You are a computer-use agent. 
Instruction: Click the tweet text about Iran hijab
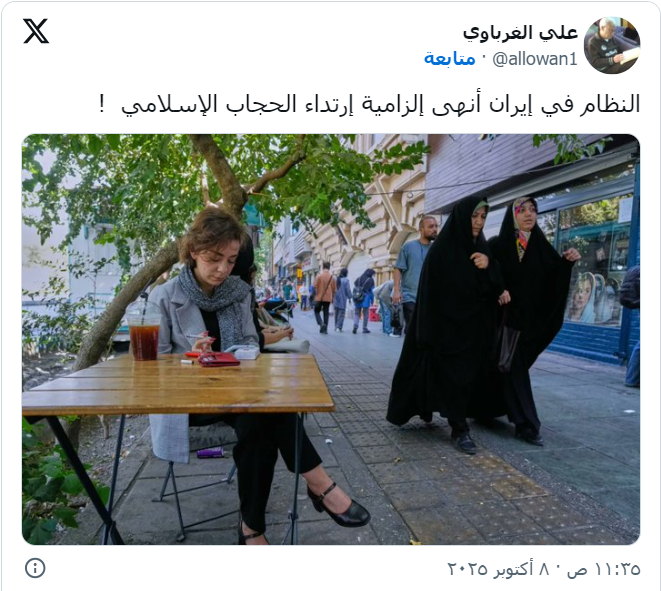(370, 104)
